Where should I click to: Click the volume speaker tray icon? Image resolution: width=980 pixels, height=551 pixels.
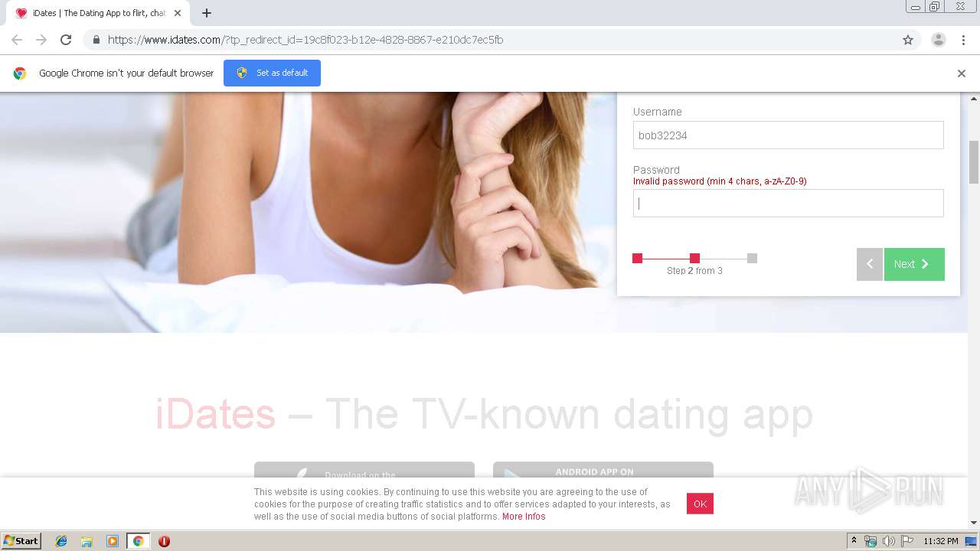(x=888, y=541)
